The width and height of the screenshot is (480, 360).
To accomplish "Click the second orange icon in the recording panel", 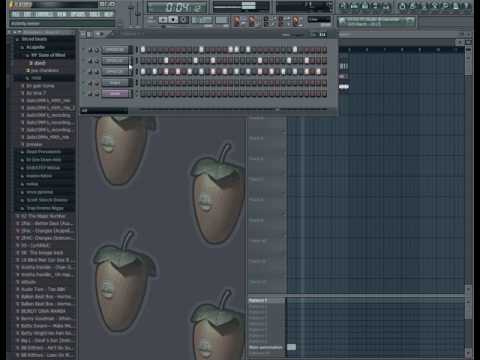I will (x=252, y=21).
